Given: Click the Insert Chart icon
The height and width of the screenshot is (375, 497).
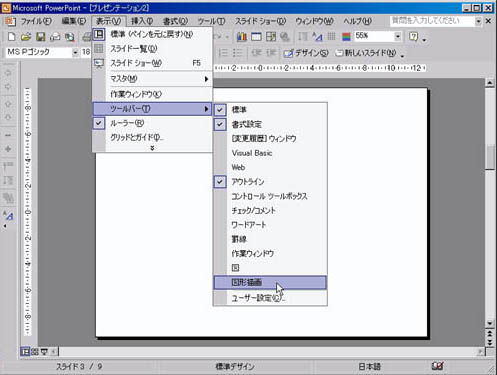Looking at the screenshot, I should point(242,36).
